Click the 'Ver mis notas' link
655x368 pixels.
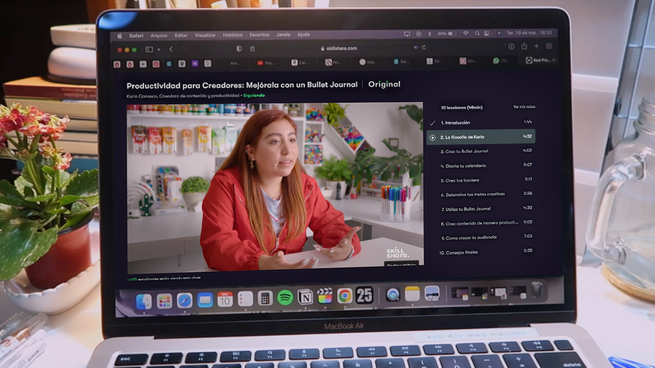point(524,107)
